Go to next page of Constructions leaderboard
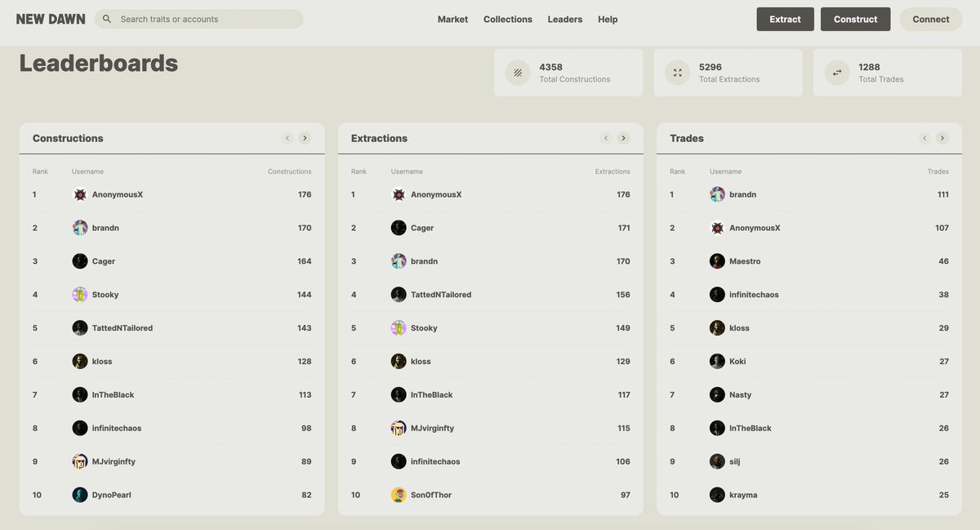Image resolution: width=980 pixels, height=530 pixels. click(305, 138)
